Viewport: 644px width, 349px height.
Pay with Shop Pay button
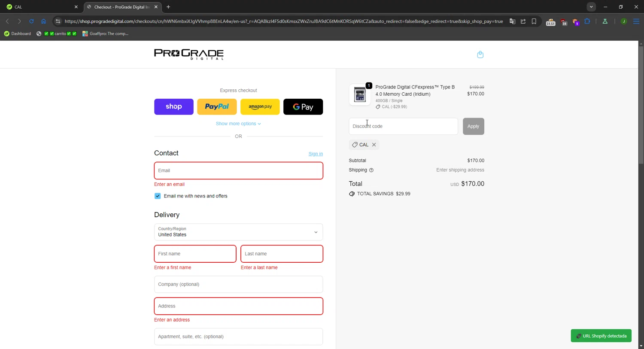[174, 106]
